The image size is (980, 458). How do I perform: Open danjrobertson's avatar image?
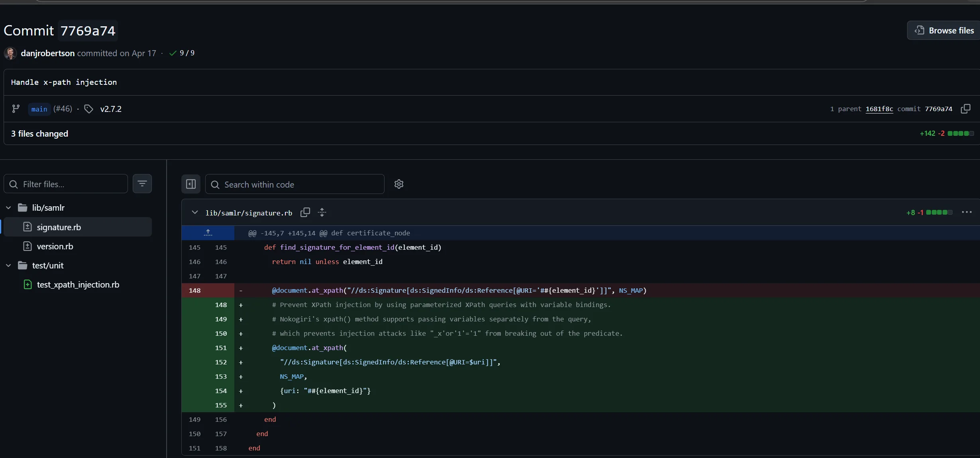click(10, 53)
